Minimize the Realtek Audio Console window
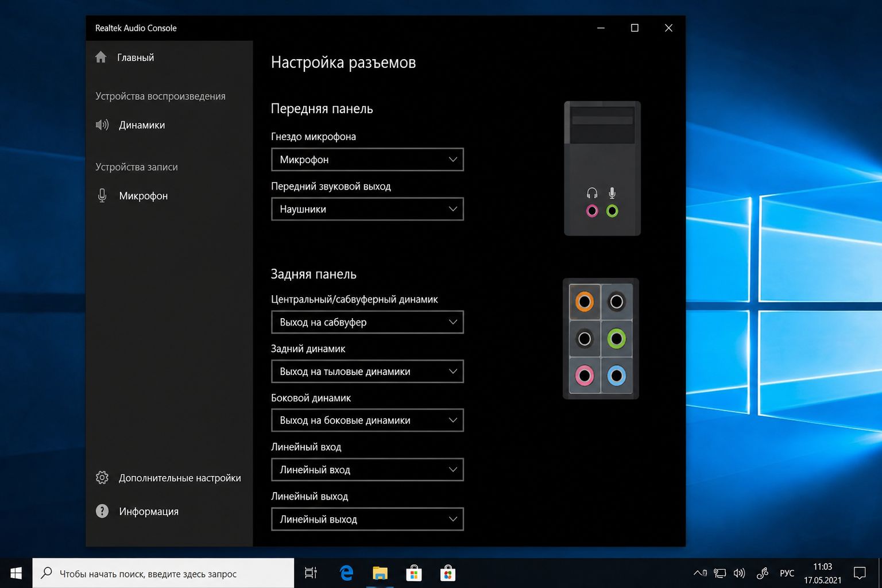 [x=601, y=28]
